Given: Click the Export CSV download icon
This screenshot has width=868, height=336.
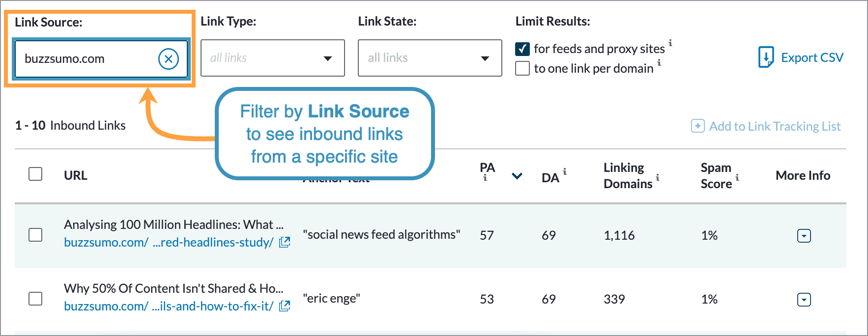Looking at the screenshot, I should (x=766, y=57).
